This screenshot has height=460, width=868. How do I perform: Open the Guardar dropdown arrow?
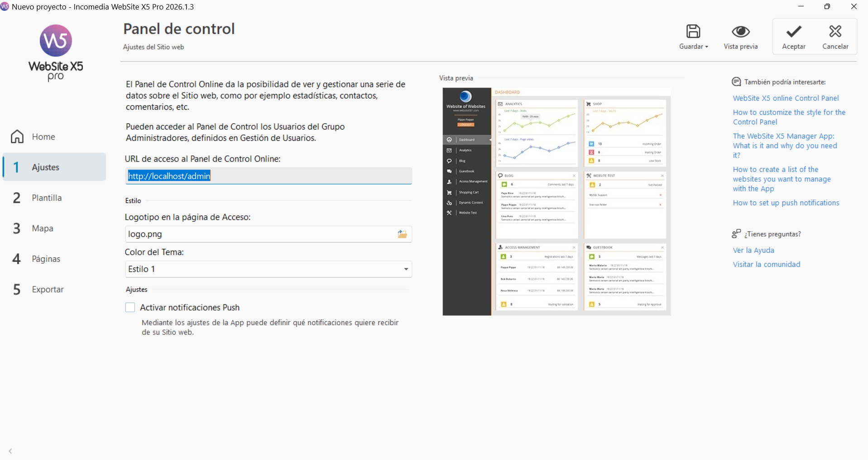(706, 47)
